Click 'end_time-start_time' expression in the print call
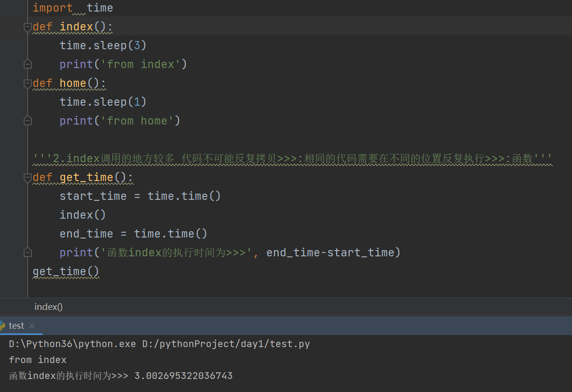 [330, 252]
